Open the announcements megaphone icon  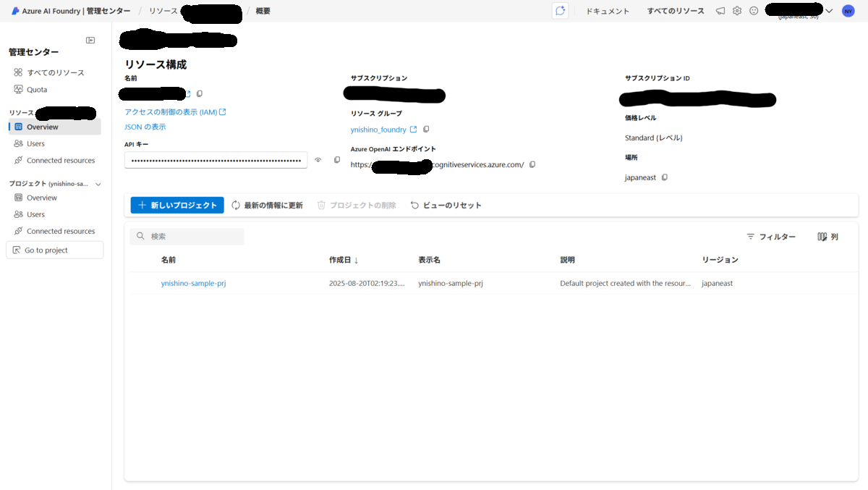click(x=720, y=11)
